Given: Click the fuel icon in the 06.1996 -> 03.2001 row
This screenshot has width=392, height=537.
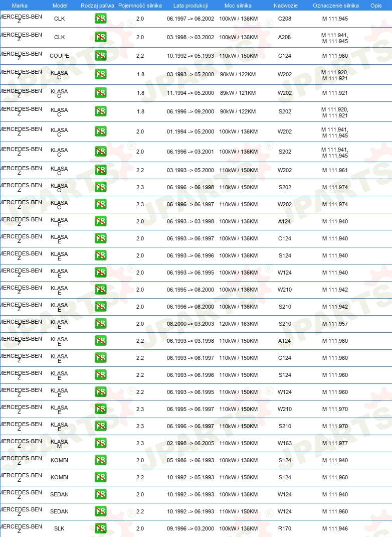Looking at the screenshot, I should [101, 152].
